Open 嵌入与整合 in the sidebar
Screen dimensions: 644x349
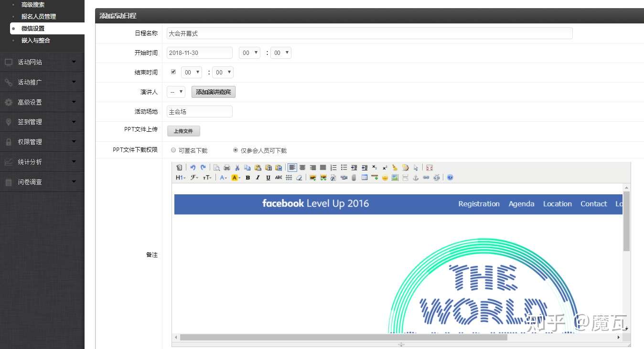point(36,40)
